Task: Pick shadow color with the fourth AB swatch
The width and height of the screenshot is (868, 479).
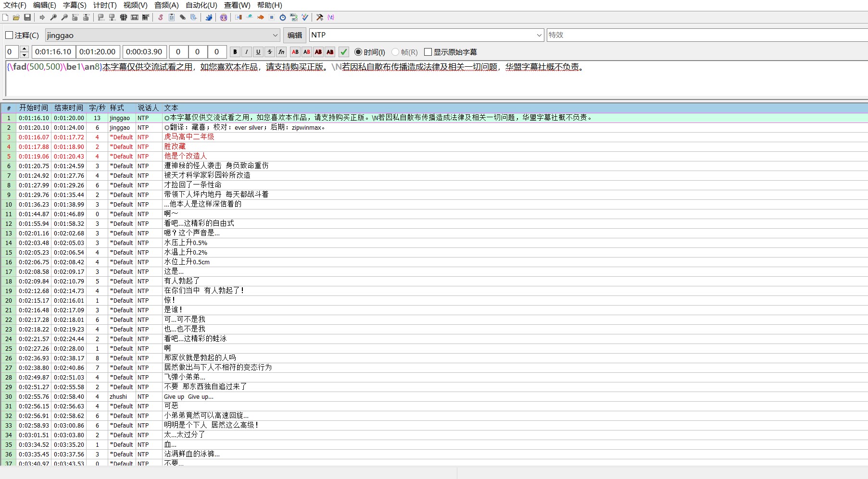Action: [x=330, y=52]
